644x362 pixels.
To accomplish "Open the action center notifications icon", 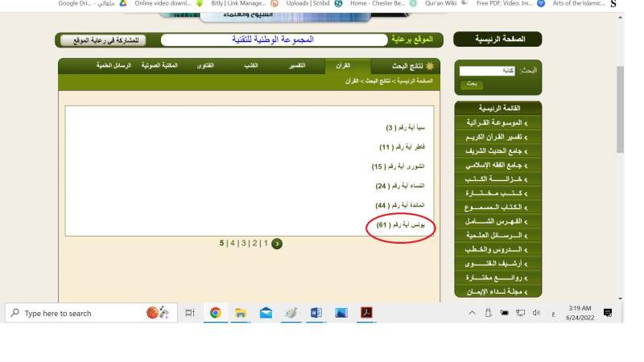I will [x=608, y=313].
